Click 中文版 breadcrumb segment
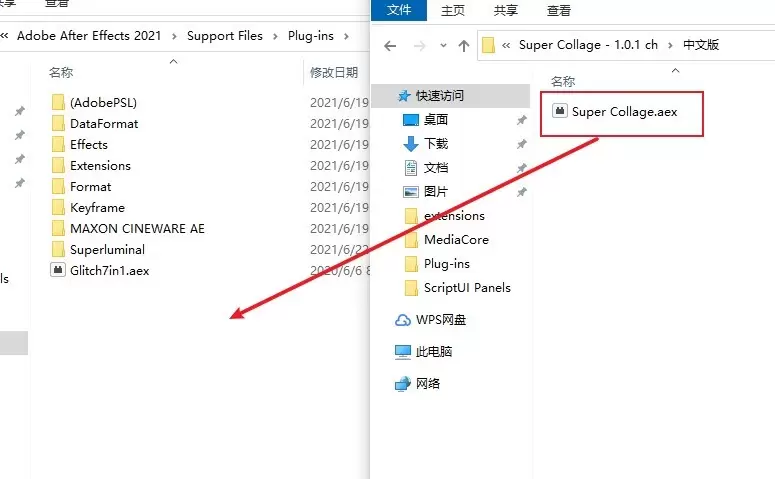The width and height of the screenshot is (775, 479). pyautogui.click(x=701, y=45)
